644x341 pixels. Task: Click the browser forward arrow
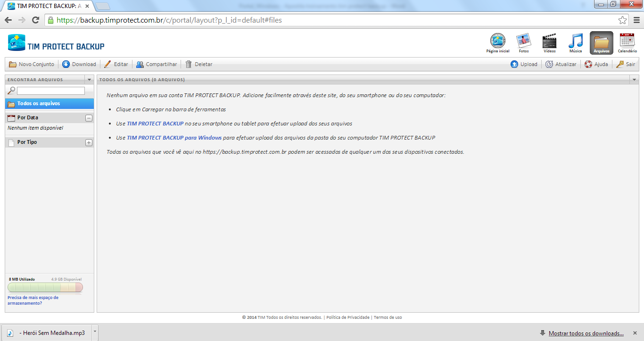point(22,20)
